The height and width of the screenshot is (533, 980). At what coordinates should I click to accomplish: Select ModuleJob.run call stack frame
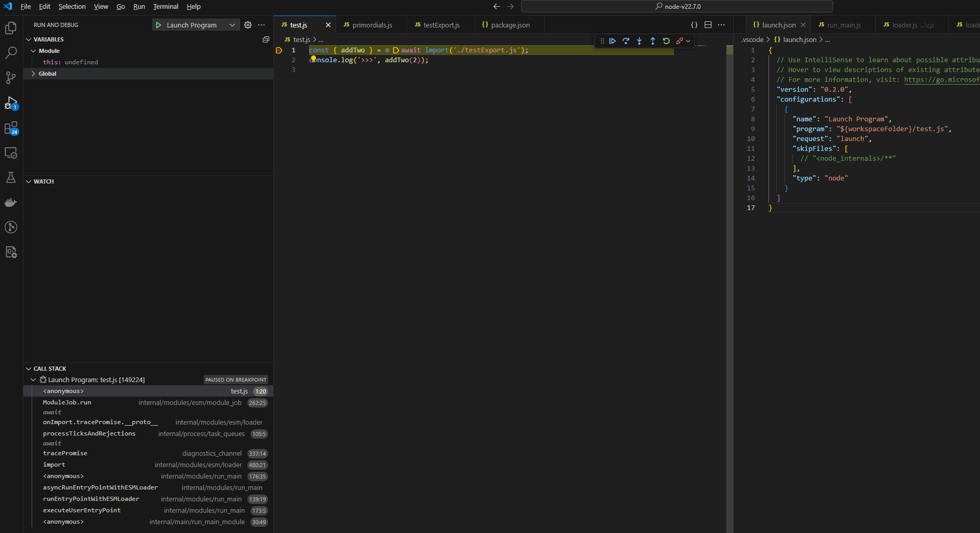pos(148,403)
